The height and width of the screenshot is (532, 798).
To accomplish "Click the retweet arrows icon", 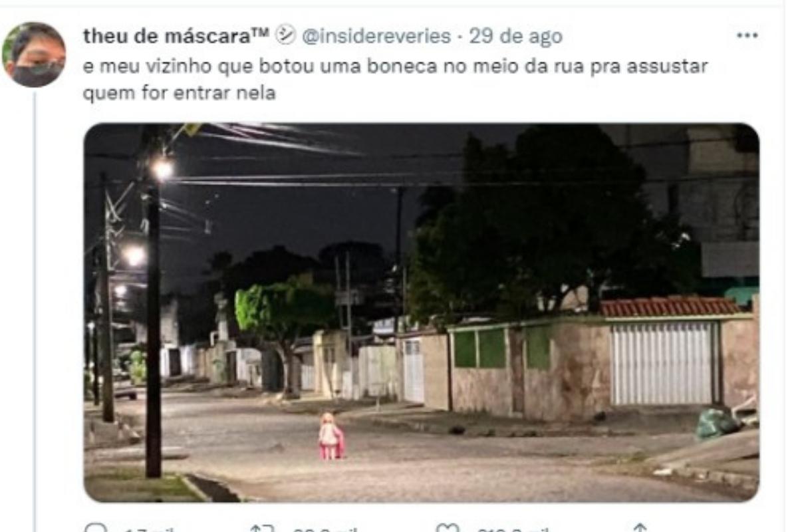I will [261, 529].
